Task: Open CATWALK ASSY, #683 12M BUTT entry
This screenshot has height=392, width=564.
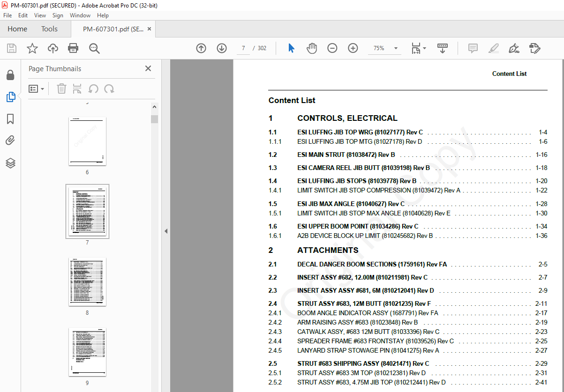Action: coord(368,332)
